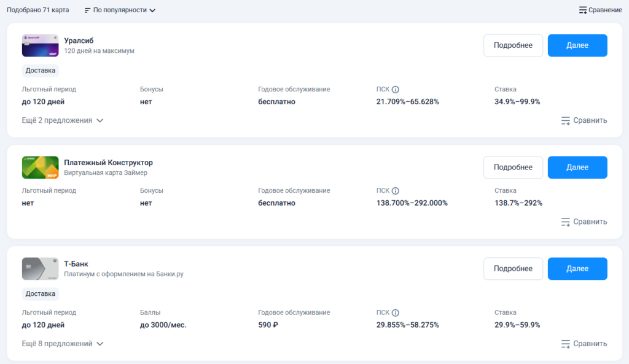Click Подробнее for the Т-Банк card

[x=513, y=269]
